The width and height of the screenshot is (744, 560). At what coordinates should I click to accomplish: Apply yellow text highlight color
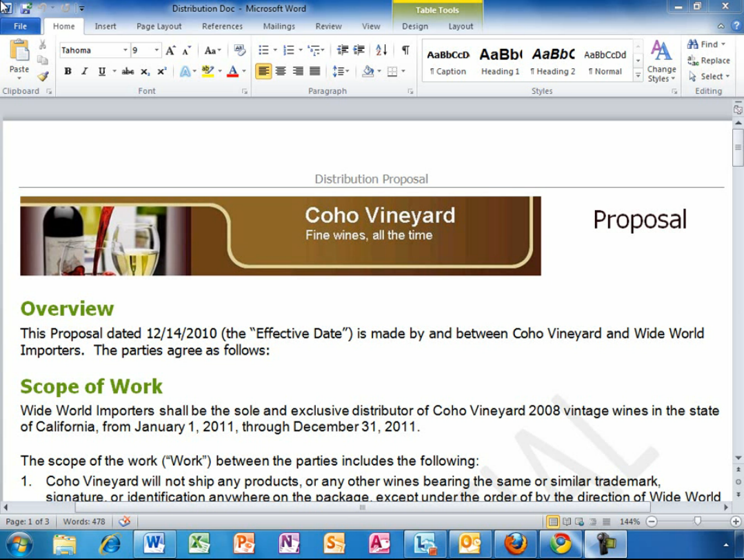click(208, 72)
